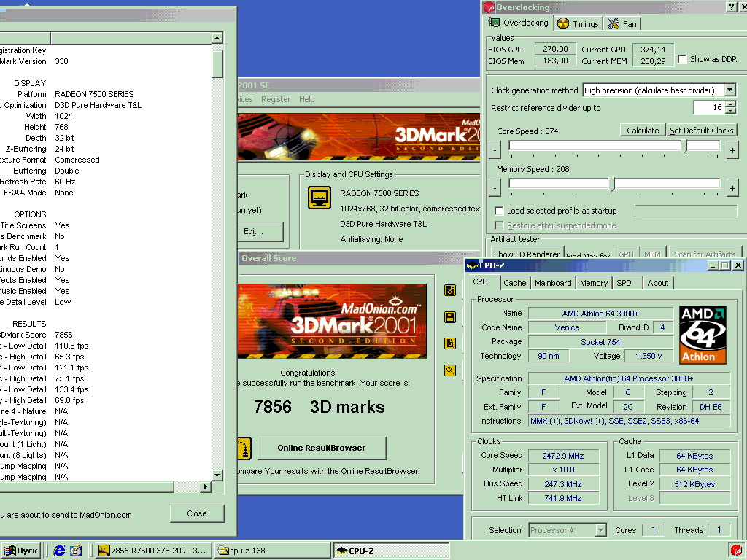747x560 pixels.
Task: Click the BIOS GPU value 270,00
Action: 555,49
